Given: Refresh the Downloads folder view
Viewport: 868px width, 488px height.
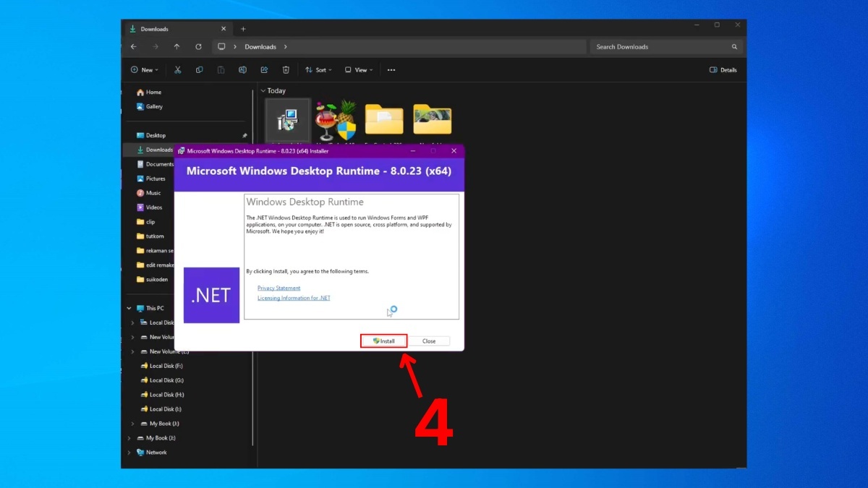Looking at the screenshot, I should pyautogui.click(x=198, y=47).
